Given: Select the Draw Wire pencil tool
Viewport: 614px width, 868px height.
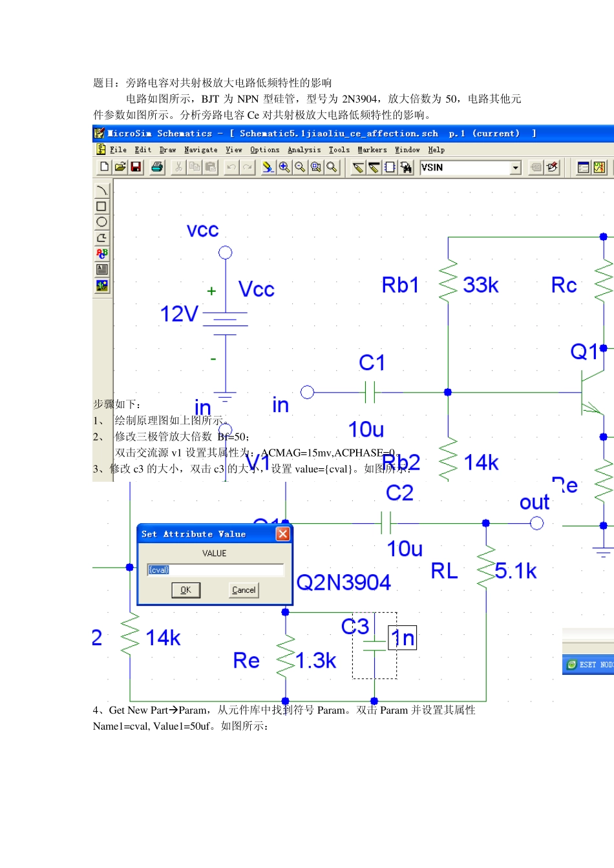Looking at the screenshot, I should click(359, 167).
